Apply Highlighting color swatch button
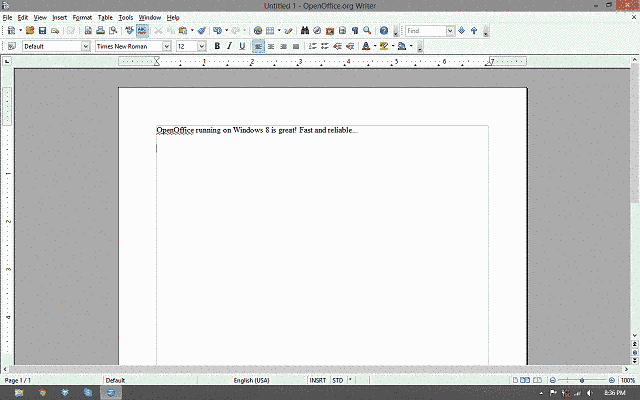 pos(384,46)
